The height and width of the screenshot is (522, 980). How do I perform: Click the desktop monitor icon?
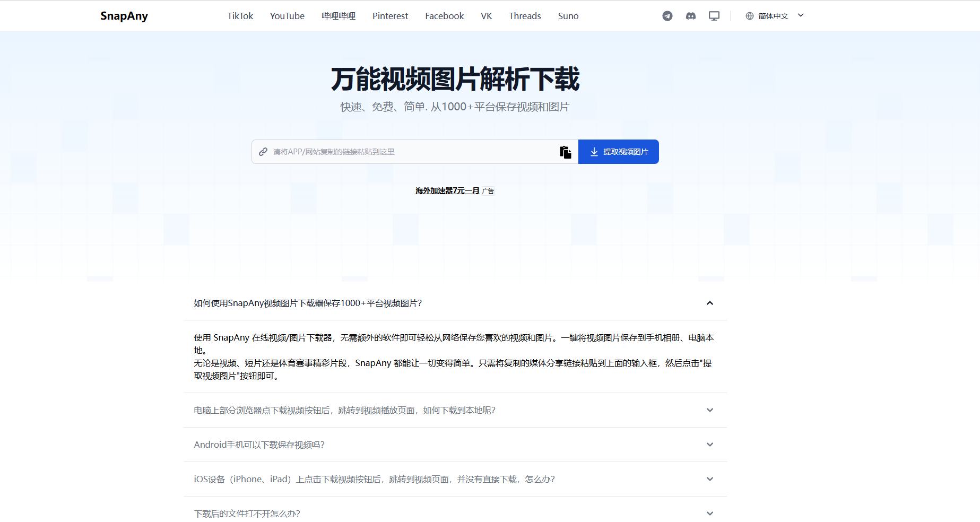coord(714,16)
